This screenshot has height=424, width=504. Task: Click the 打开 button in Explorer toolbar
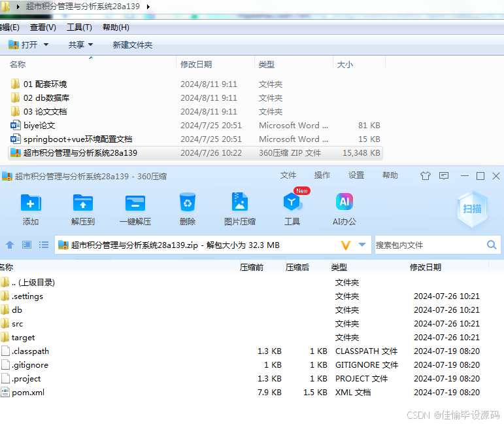(23, 44)
